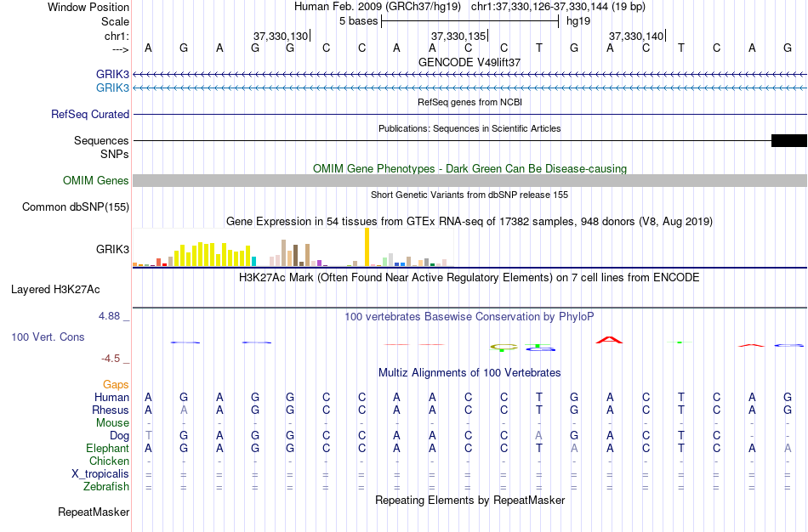Click position marker 37,330,130
This screenshot has height=532, width=808.
[x=281, y=36]
